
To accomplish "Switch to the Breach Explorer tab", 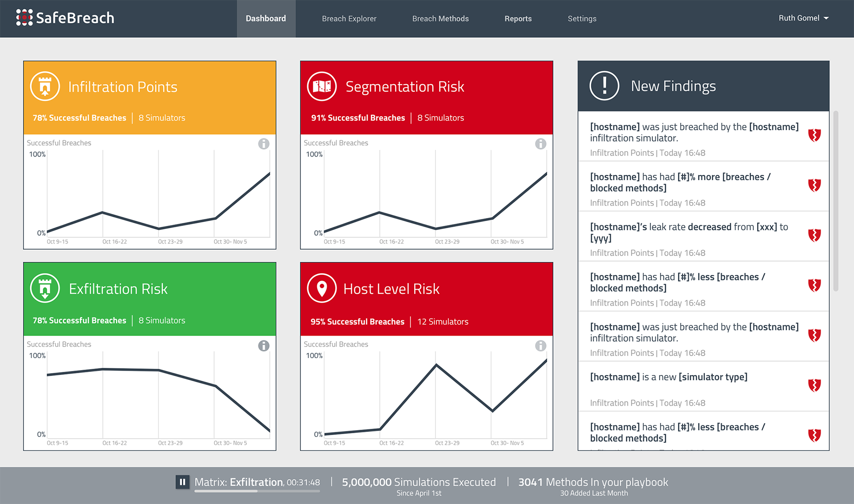I will point(349,19).
